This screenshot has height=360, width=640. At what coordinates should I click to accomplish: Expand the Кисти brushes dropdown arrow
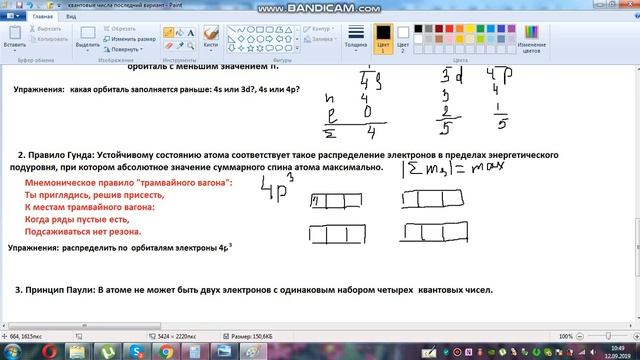[x=211, y=50]
